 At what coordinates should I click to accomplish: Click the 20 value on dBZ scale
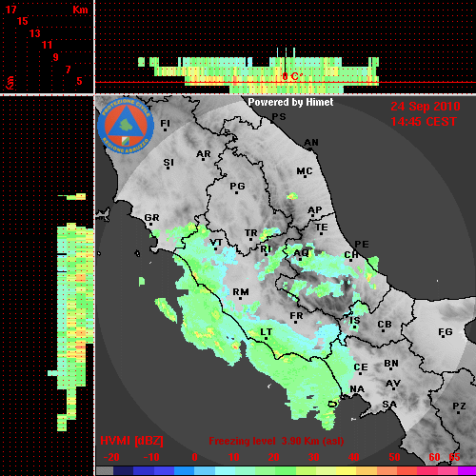[x=273, y=457]
